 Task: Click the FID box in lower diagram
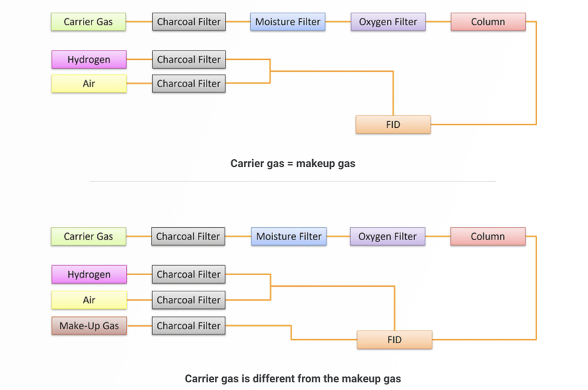[394, 340]
